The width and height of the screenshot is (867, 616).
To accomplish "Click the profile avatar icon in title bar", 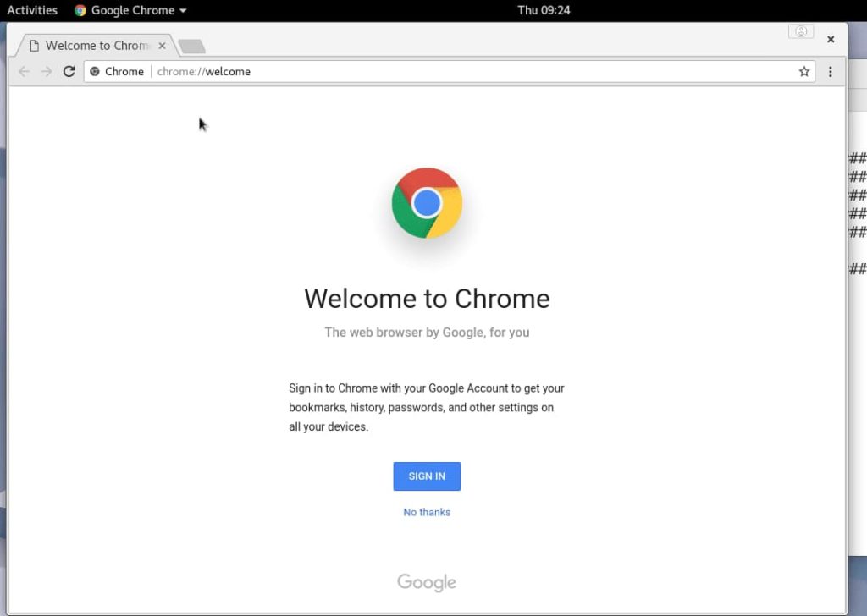I will click(801, 31).
